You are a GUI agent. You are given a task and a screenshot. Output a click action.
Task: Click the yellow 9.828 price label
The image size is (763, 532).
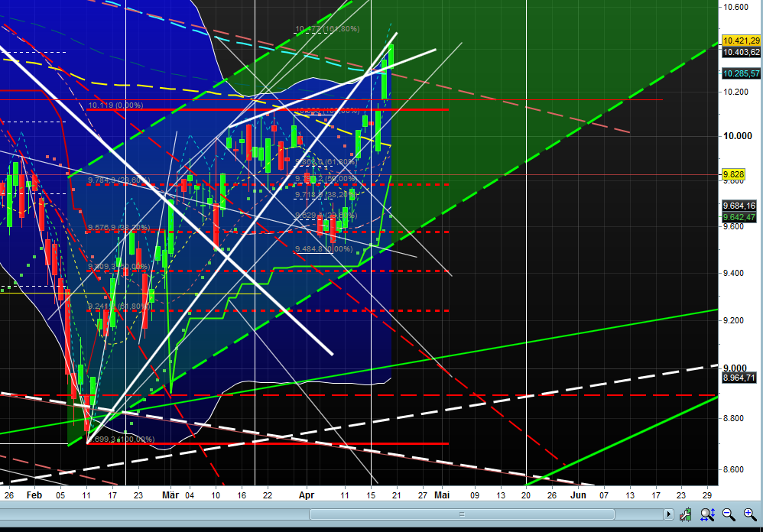pyautogui.click(x=733, y=174)
